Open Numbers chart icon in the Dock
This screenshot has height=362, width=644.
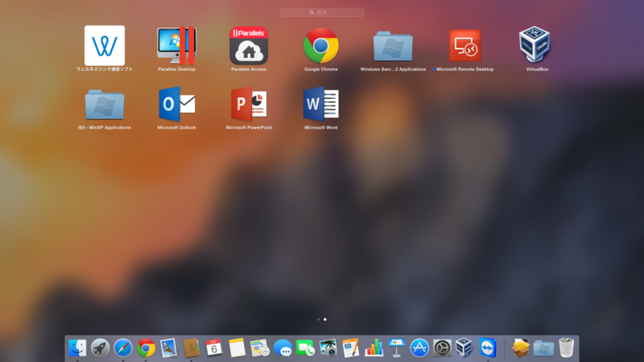click(x=374, y=348)
